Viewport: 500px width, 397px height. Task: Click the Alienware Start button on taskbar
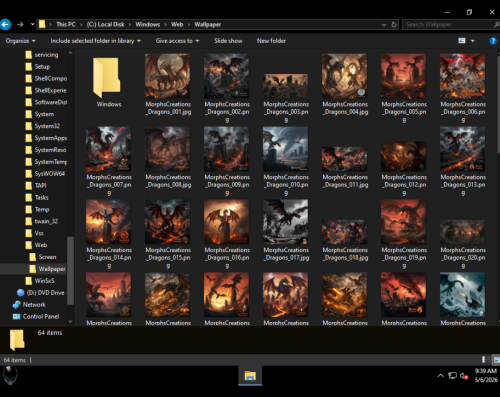(10, 376)
